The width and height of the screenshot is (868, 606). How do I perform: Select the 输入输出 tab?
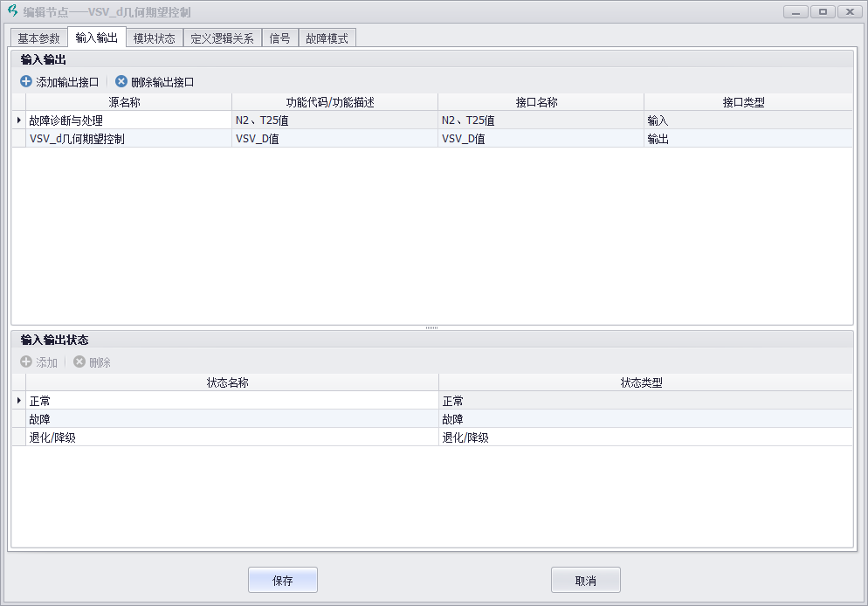(97, 38)
